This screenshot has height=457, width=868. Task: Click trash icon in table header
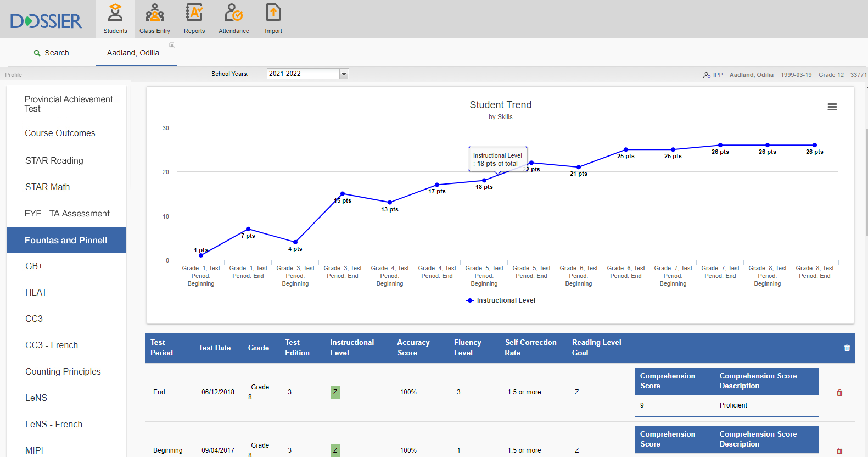pyautogui.click(x=847, y=348)
